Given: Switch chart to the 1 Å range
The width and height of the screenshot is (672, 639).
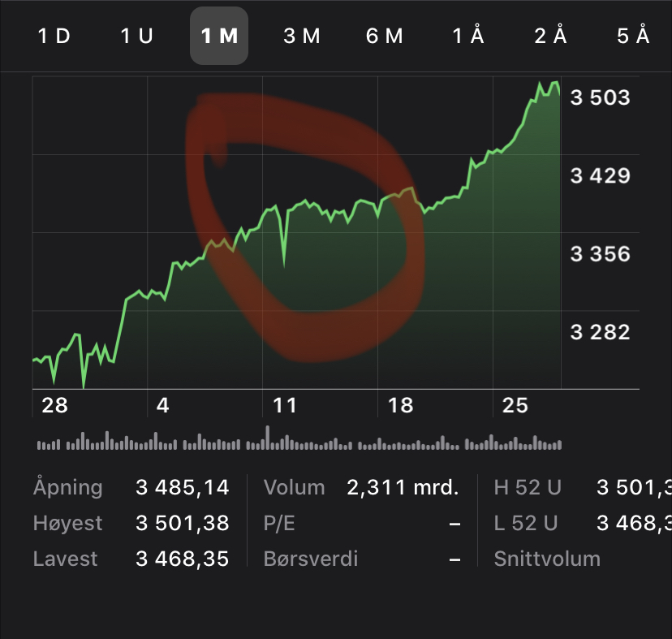Looking at the screenshot, I should (x=468, y=37).
